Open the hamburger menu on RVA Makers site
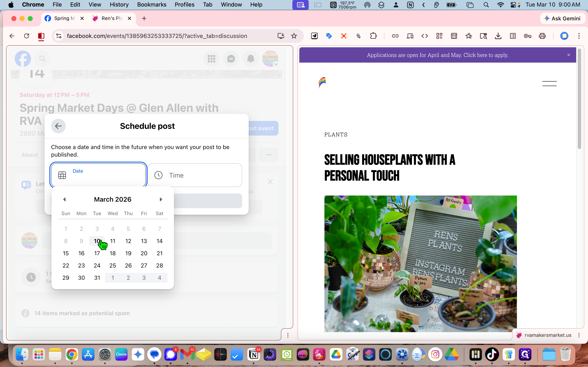 tap(549, 84)
